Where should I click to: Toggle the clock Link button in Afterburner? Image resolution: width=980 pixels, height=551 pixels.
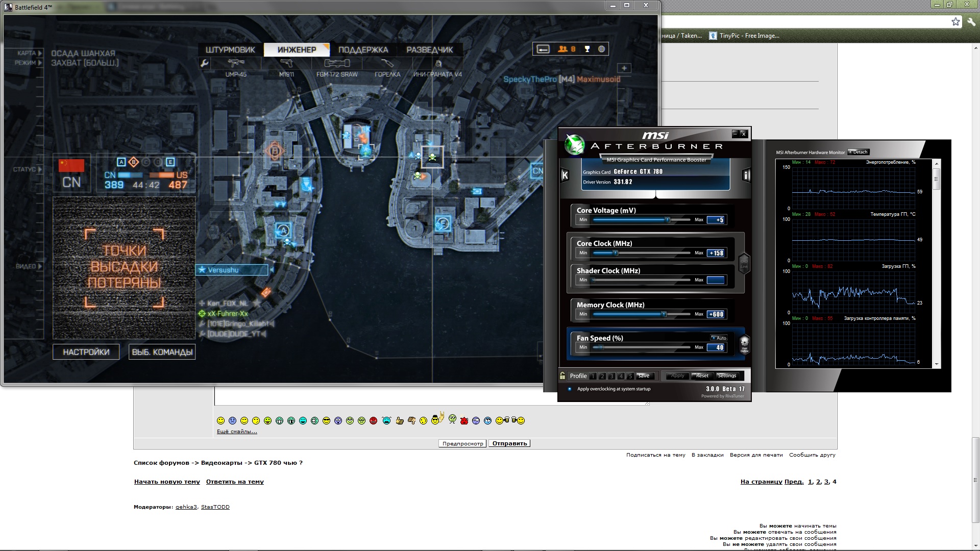point(744,263)
